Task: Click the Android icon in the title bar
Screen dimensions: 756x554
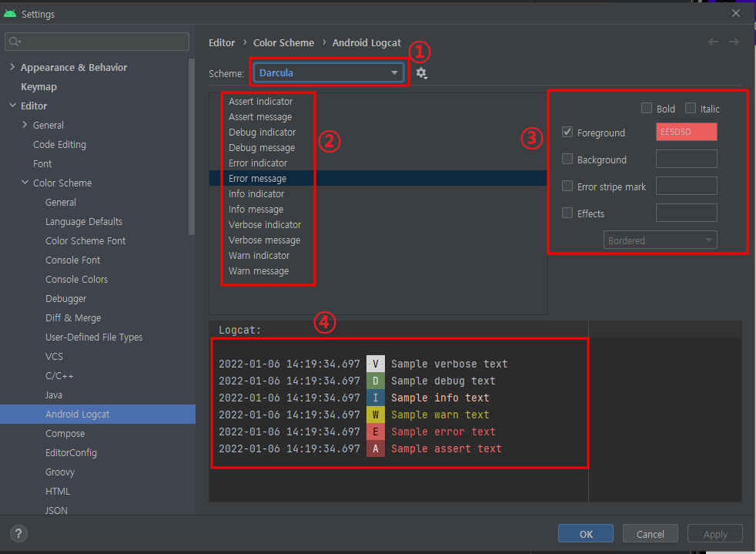Action: point(10,14)
